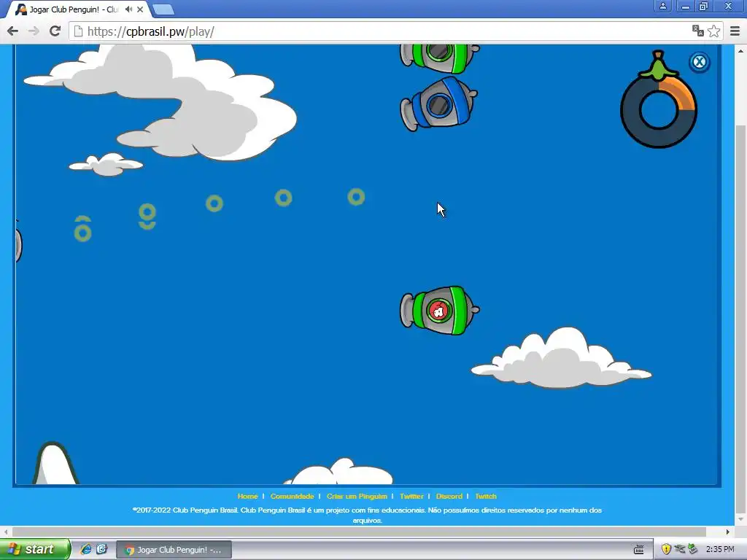The image size is (747, 560).
Task: Open the Twitch footer link
Action: pos(485,496)
